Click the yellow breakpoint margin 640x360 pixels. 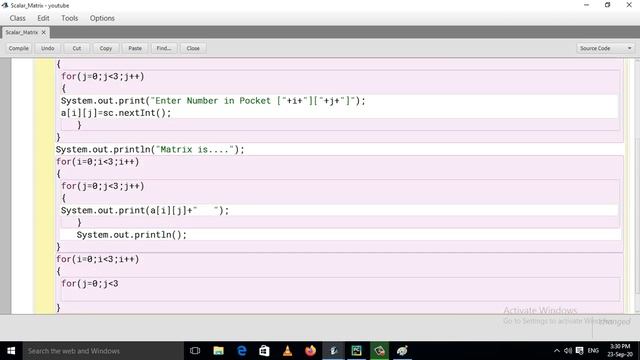point(44,186)
